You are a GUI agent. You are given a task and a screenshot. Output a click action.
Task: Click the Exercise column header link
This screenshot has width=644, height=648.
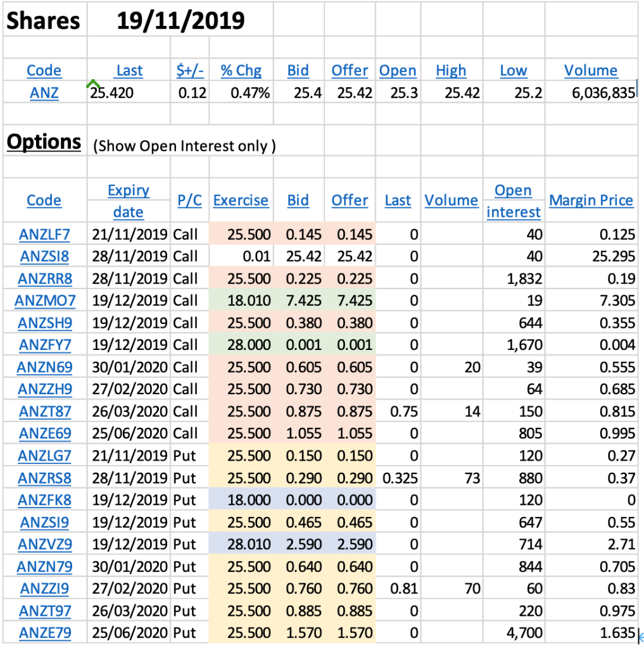241,200
